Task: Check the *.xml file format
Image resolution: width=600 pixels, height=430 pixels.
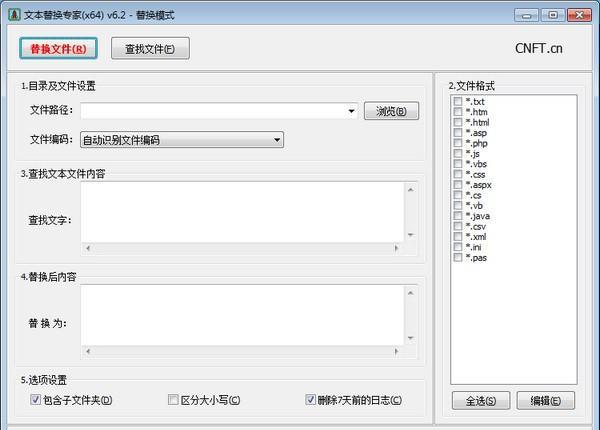Action: point(458,237)
